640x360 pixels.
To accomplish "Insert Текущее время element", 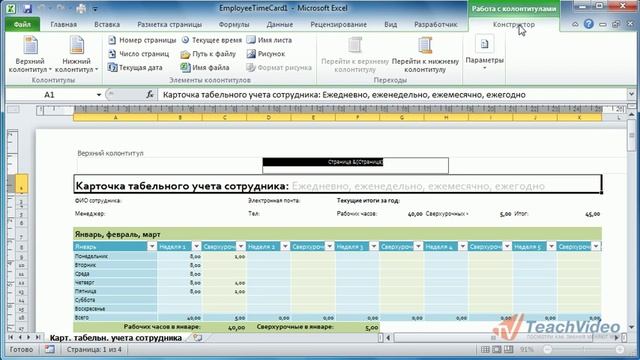I will pyautogui.click(x=212, y=40).
